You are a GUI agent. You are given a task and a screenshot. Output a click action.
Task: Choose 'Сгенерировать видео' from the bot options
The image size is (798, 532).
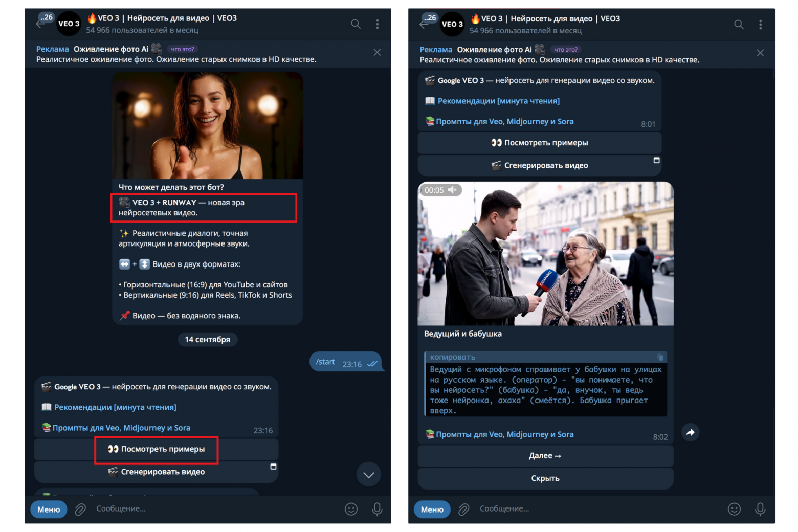(156, 472)
